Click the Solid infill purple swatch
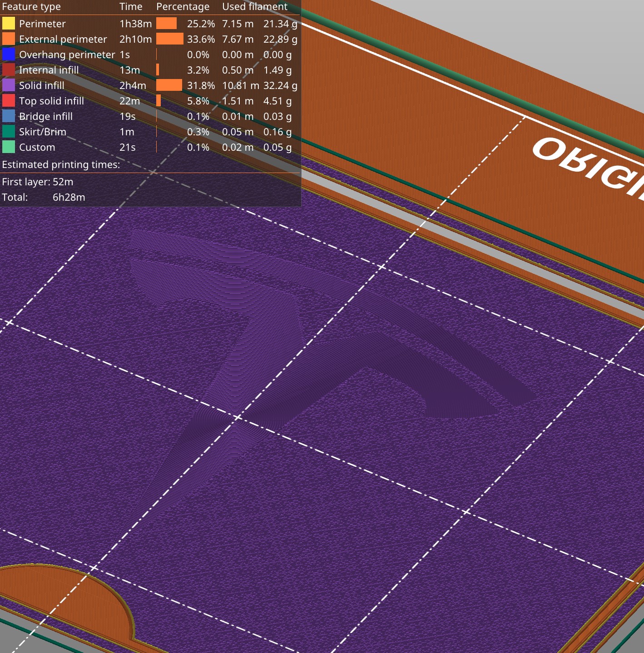644x653 pixels. [9, 85]
